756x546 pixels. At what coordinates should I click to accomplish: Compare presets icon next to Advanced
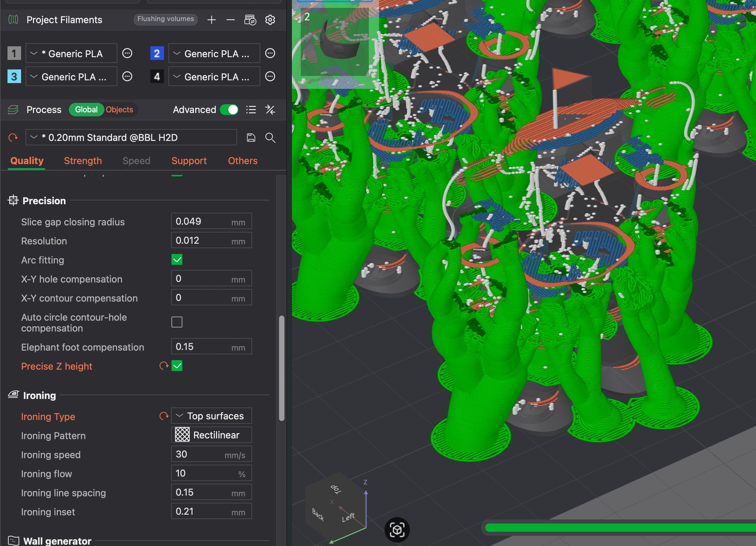pyautogui.click(x=270, y=110)
